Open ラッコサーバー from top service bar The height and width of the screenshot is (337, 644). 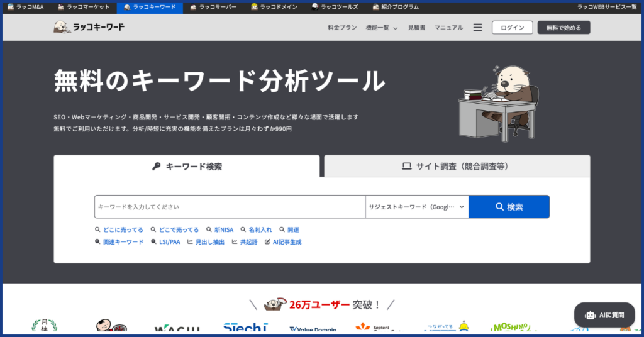coord(213,7)
